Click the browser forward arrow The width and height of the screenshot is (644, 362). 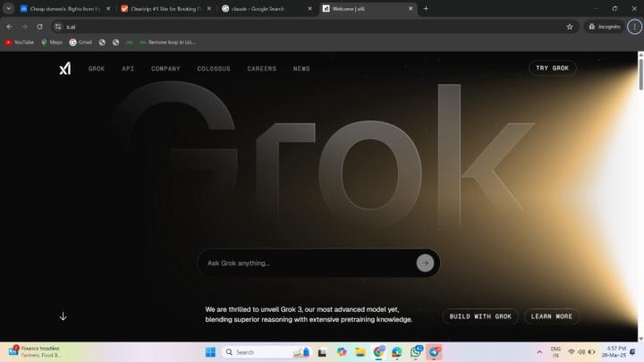click(x=25, y=27)
